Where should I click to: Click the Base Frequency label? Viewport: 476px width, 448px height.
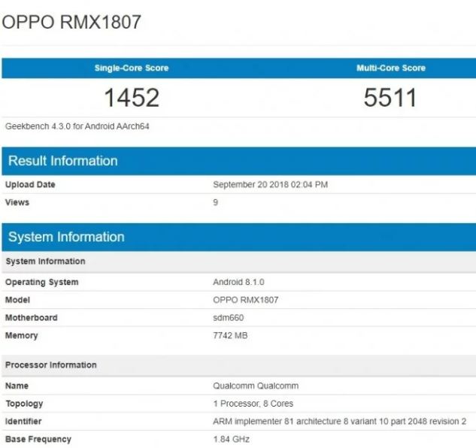pyautogui.click(x=38, y=439)
